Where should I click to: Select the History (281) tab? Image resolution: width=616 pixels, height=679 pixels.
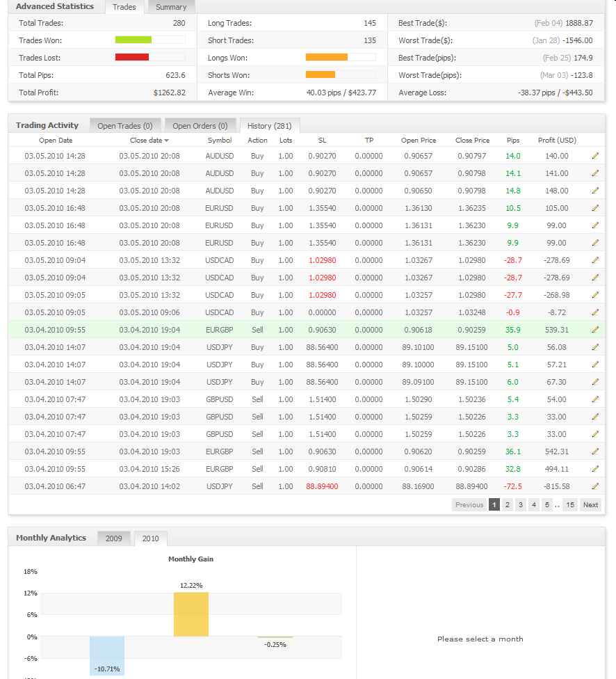click(270, 126)
